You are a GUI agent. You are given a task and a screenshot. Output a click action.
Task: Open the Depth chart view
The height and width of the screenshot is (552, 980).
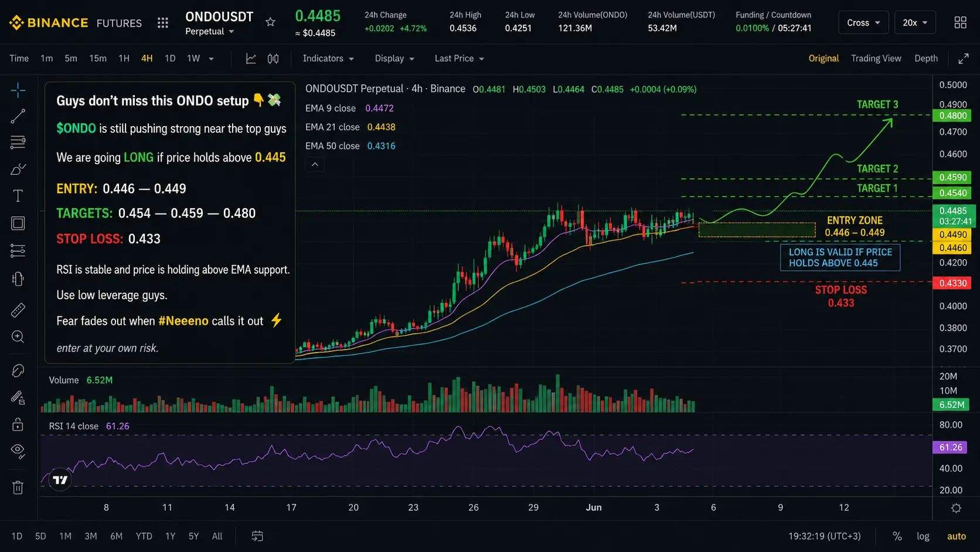click(926, 59)
